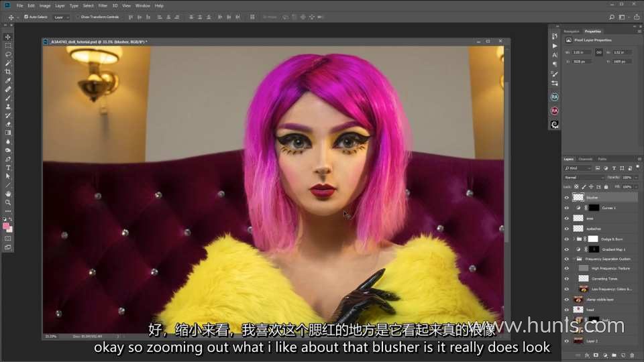
Task: Open the Opacity slider dropdown arrow
Action: pos(636,177)
